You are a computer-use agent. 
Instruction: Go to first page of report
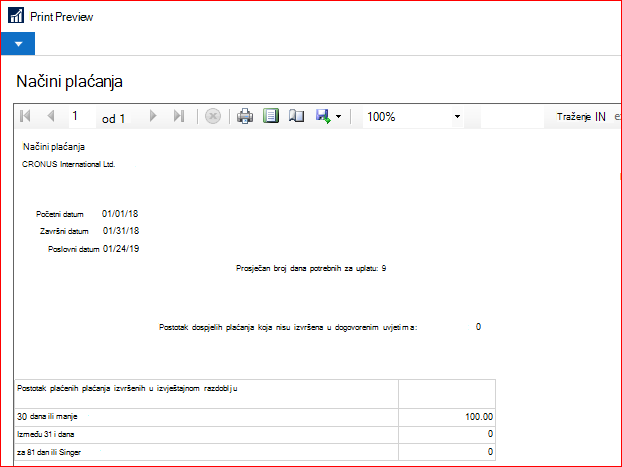[x=25, y=116]
